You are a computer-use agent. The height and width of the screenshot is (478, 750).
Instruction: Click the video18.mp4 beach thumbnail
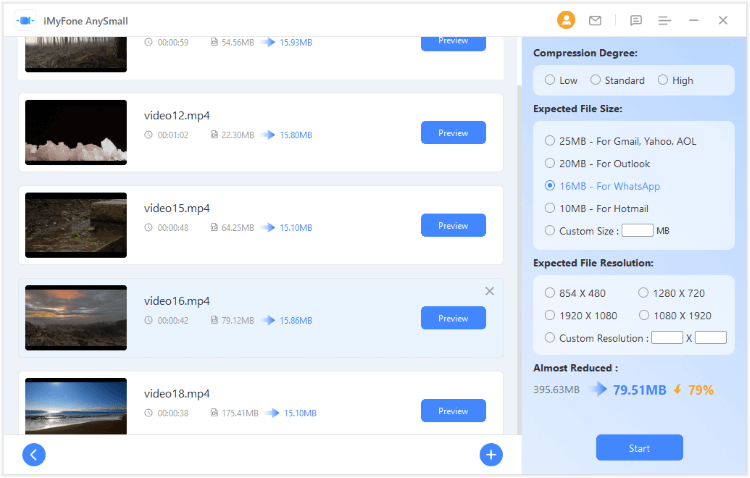click(x=76, y=406)
